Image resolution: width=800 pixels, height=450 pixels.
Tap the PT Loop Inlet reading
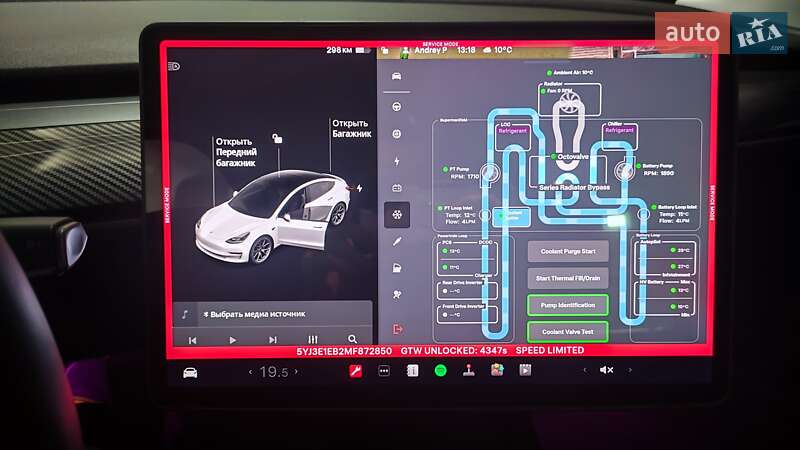pyautogui.click(x=457, y=215)
